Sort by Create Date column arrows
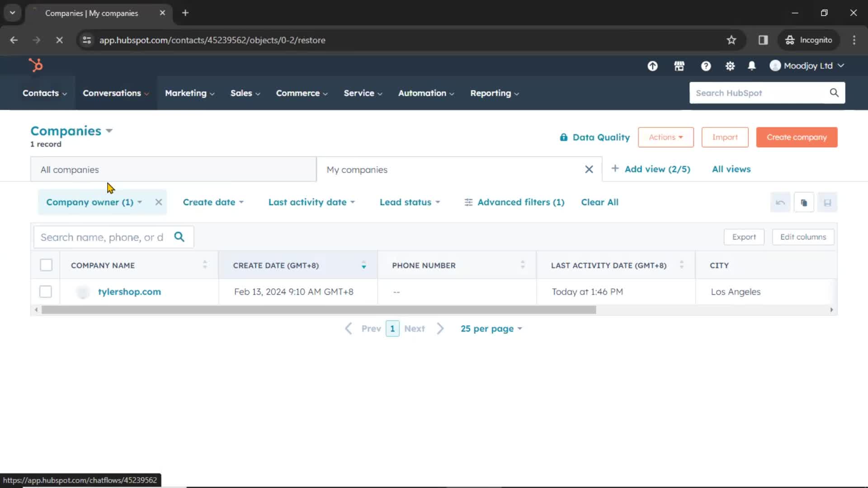 click(363, 265)
